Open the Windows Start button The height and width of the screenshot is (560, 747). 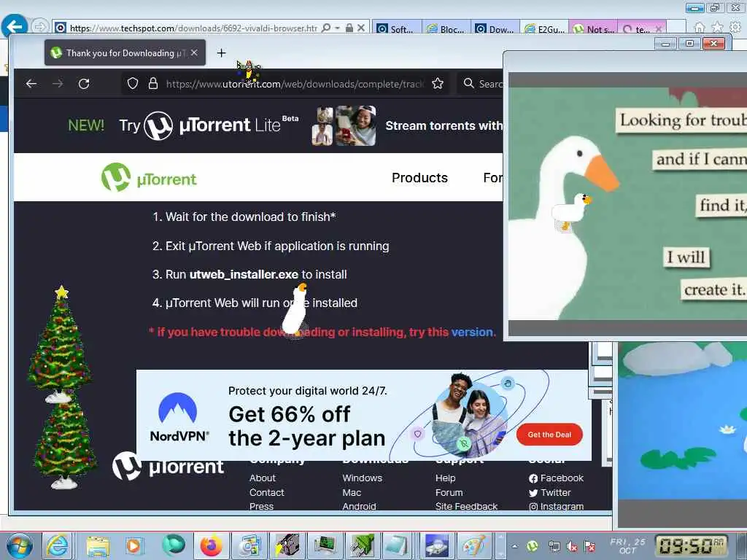click(18, 545)
